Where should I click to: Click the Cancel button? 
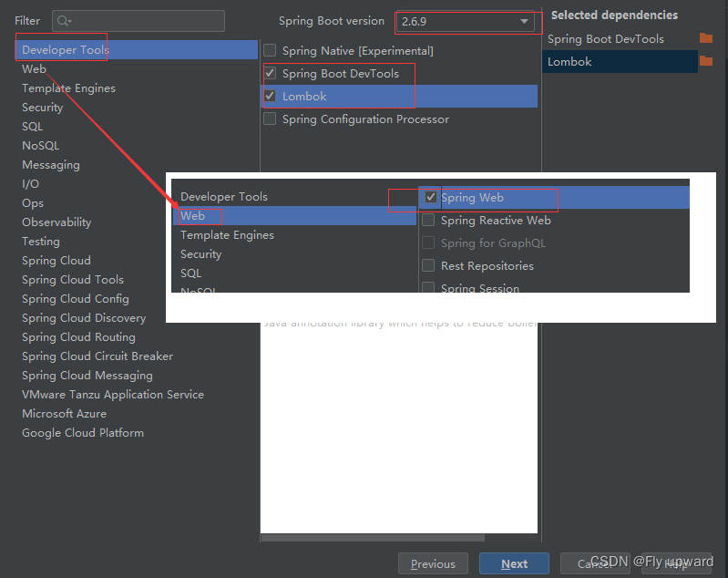[x=595, y=563]
